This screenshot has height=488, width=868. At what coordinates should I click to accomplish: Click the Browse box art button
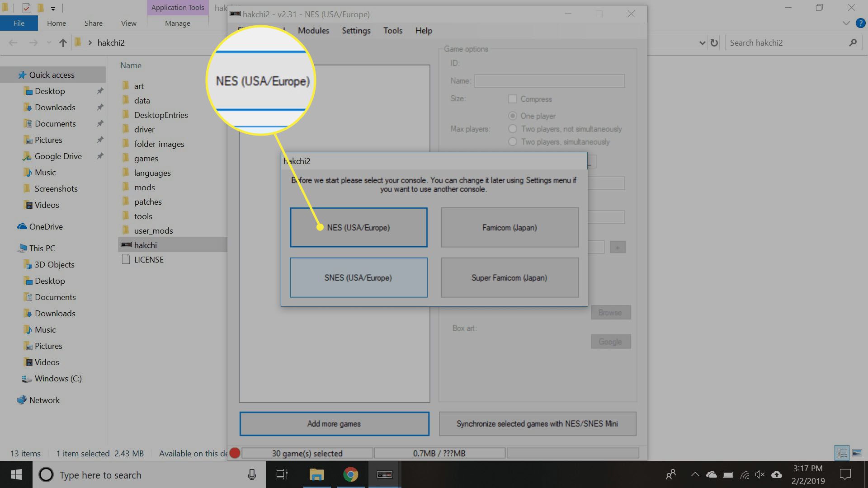tap(610, 312)
